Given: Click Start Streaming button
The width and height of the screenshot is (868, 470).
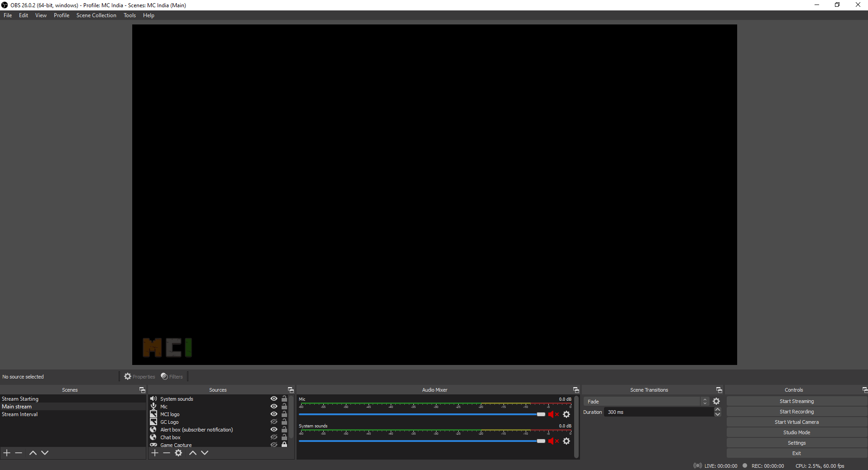Looking at the screenshot, I should click(796, 401).
